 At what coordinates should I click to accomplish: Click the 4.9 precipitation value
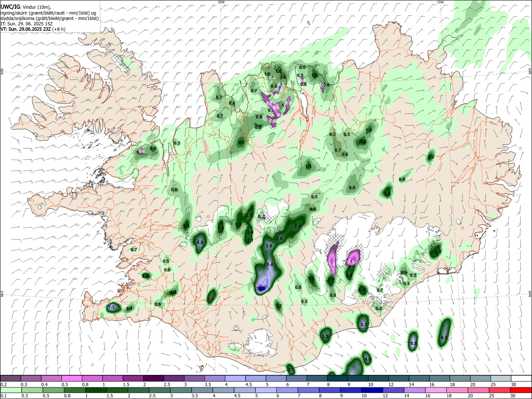(200, 242)
